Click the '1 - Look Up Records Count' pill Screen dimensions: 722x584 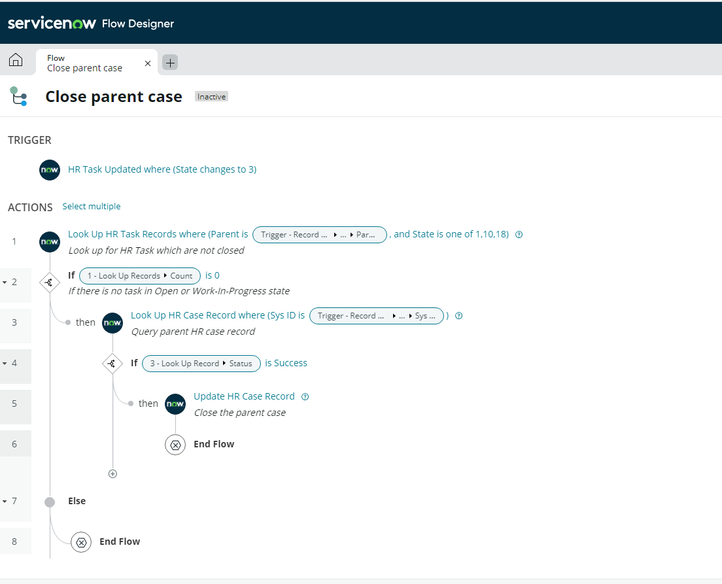pos(140,276)
